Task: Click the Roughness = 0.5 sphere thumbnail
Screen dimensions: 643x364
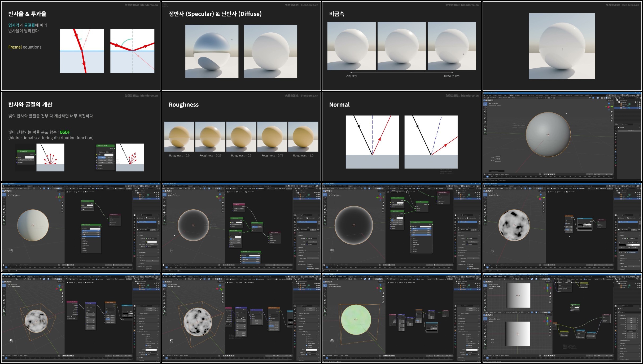Action: [x=241, y=137]
